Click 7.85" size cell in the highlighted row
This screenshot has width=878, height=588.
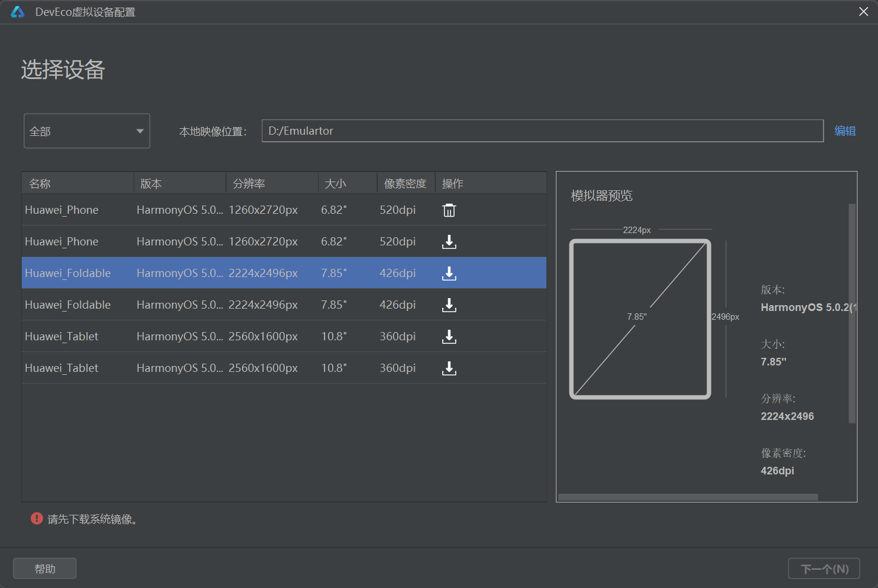point(334,273)
